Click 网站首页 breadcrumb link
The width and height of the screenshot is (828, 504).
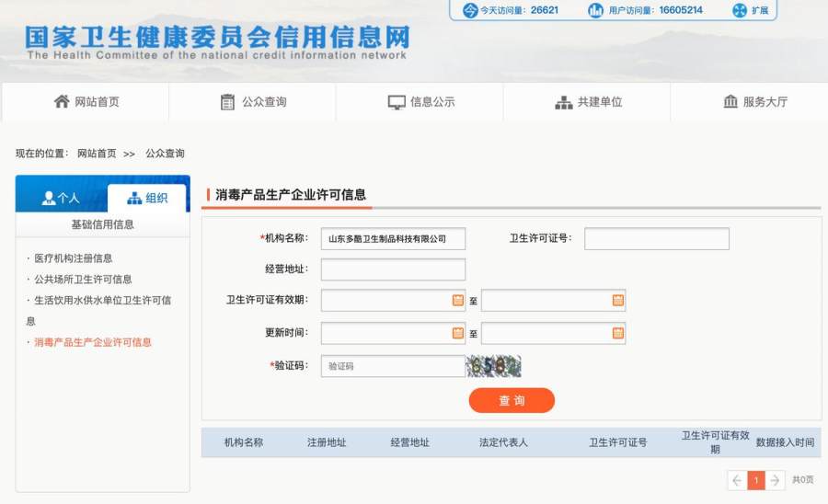pyautogui.click(x=97, y=154)
